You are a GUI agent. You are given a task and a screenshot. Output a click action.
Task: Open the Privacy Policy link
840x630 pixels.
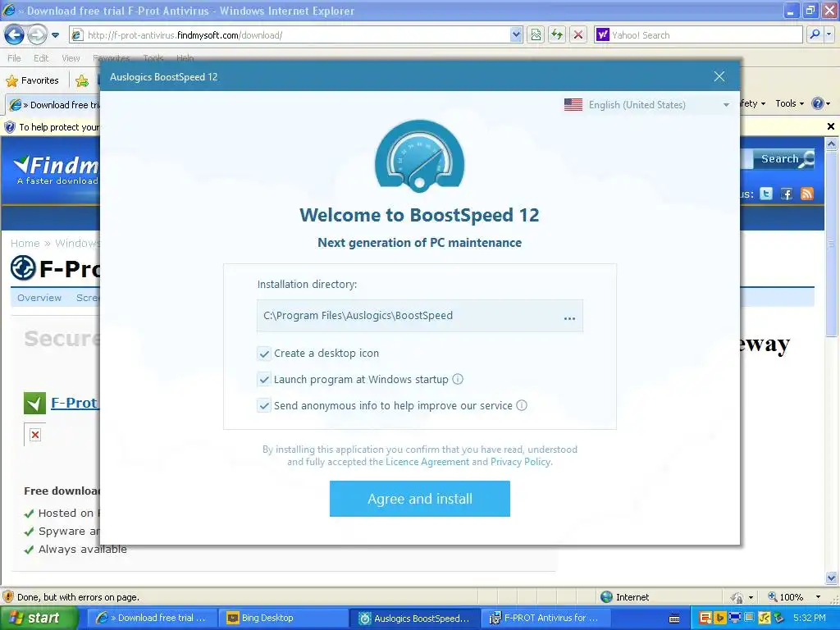(520, 462)
